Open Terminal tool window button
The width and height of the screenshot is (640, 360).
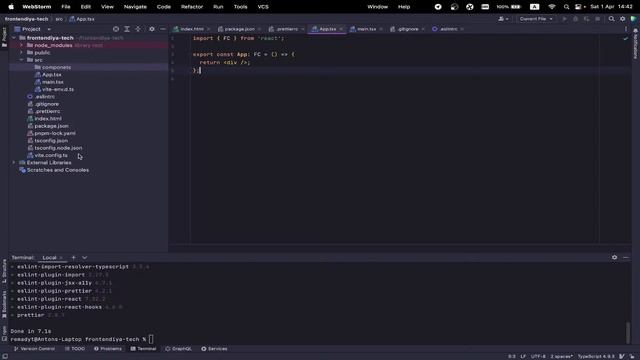(143, 349)
